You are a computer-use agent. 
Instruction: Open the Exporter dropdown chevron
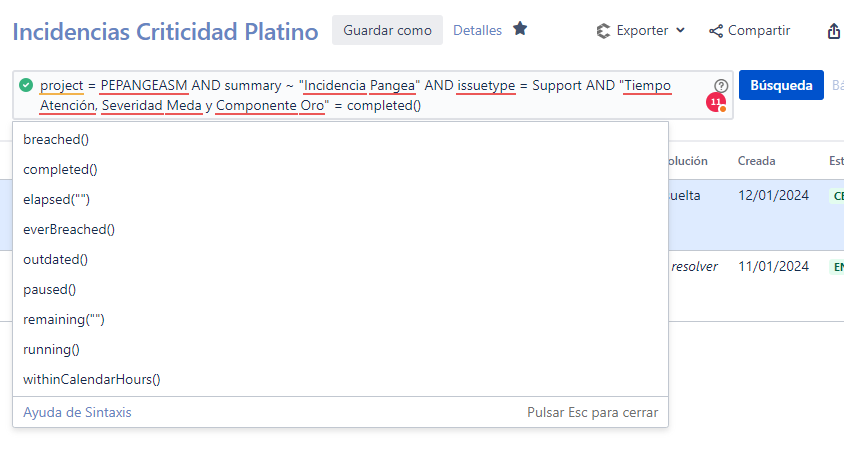tap(680, 30)
